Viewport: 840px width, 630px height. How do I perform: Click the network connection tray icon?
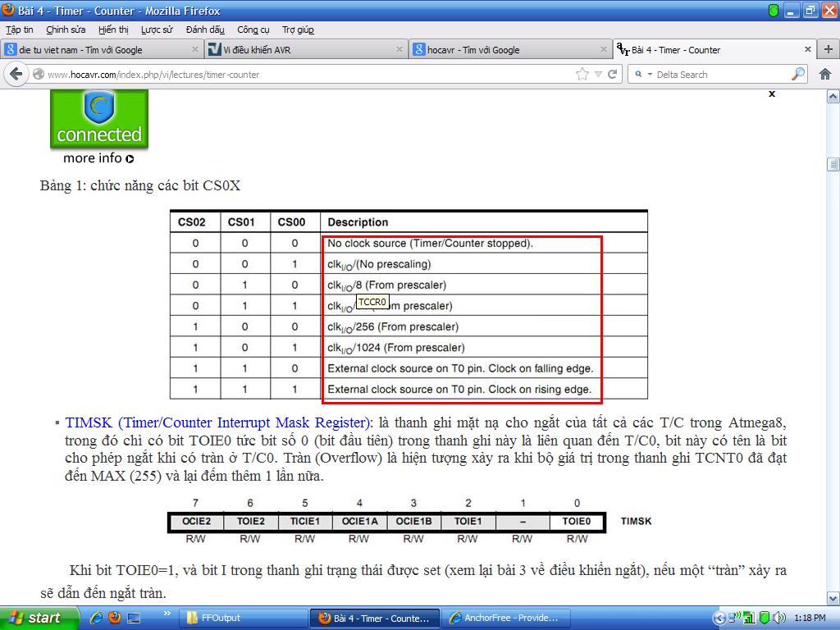pyautogui.click(x=736, y=618)
